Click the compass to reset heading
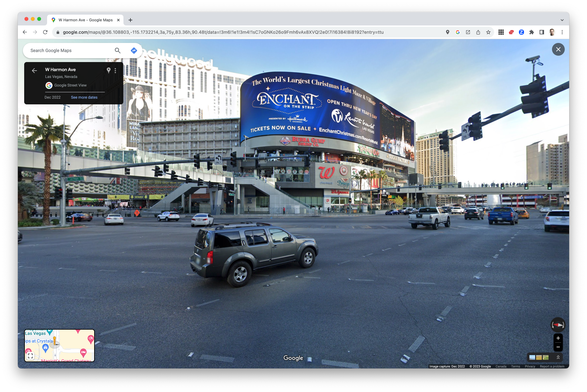The height and width of the screenshot is (392, 587). pos(558,325)
